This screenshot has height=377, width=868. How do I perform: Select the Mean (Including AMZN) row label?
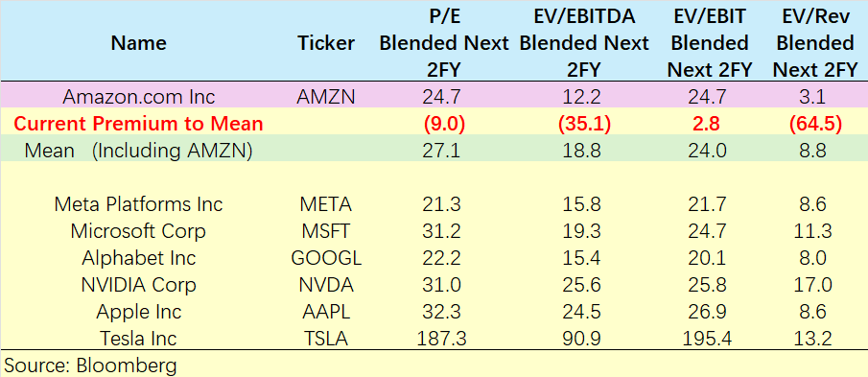point(138,151)
